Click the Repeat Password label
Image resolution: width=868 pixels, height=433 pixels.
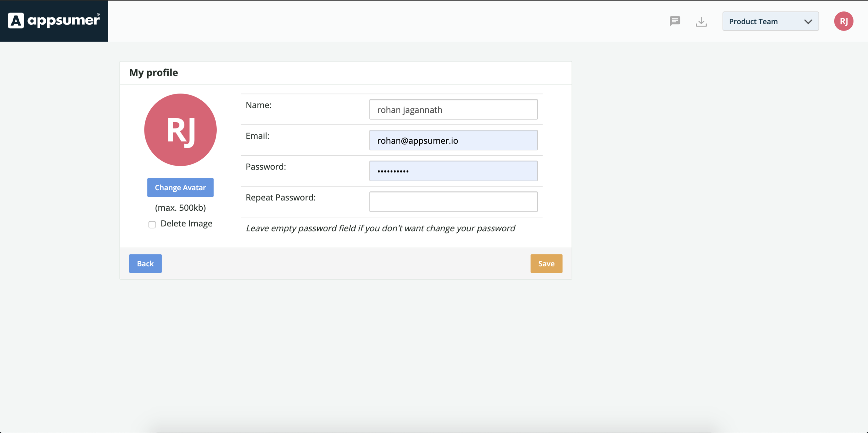point(281,197)
